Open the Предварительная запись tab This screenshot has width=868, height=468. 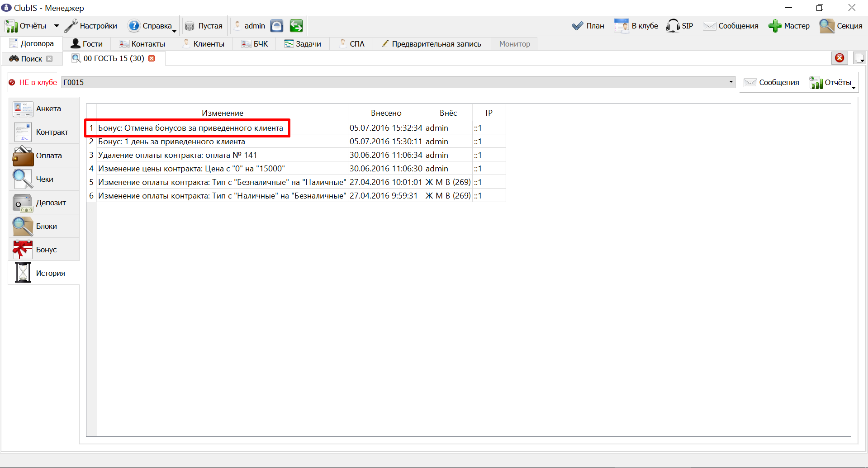tap(432, 44)
